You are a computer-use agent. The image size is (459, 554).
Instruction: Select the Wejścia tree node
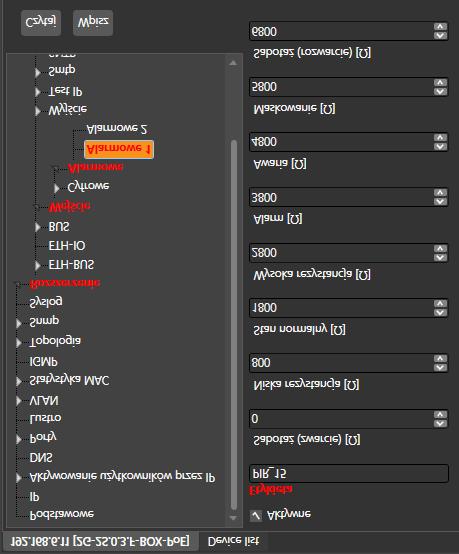[x=69, y=207]
